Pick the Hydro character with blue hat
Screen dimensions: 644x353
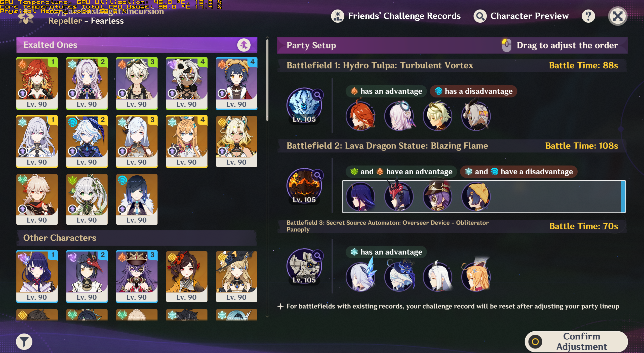tap(87, 141)
